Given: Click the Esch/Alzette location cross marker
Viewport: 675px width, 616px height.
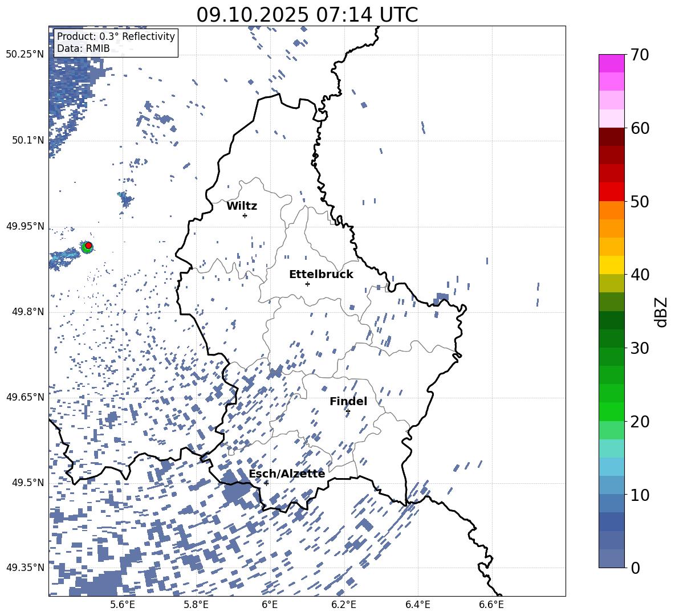Looking at the screenshot, I should (266, 483).
